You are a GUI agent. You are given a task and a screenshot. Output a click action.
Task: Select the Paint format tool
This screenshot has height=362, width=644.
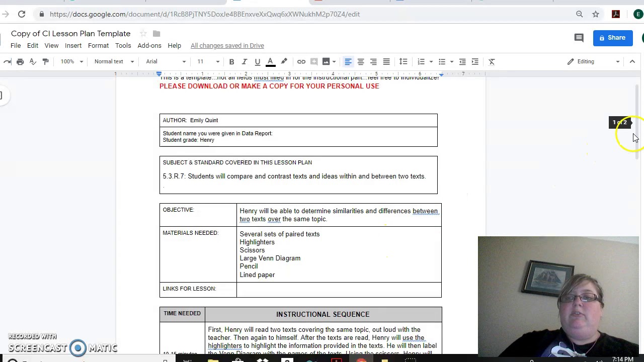45,61
